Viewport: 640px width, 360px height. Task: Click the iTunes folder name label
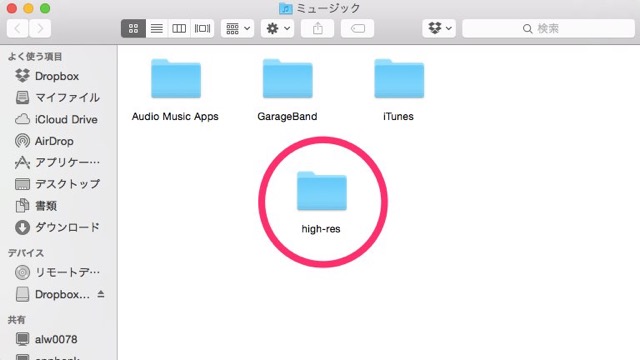[x=398, y=116]
